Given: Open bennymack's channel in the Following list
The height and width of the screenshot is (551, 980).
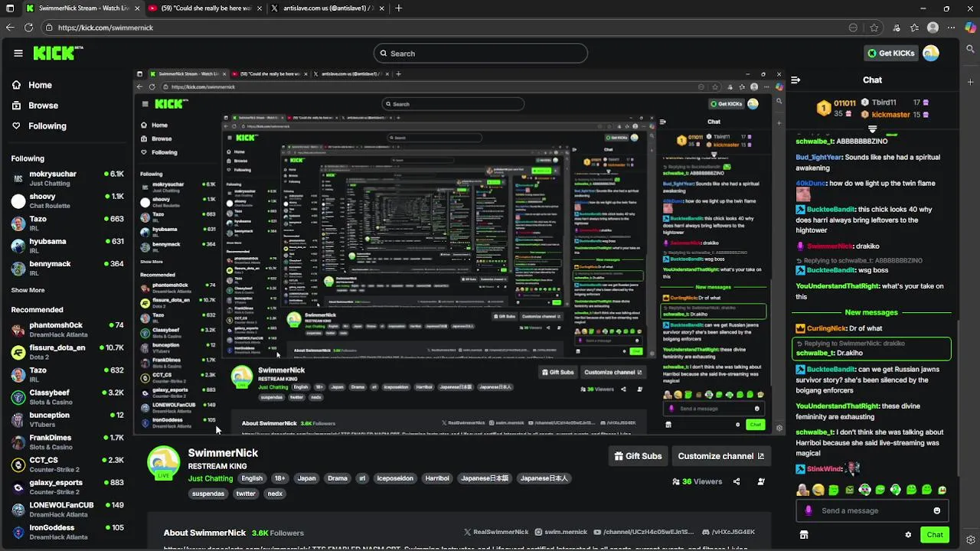Looking at the screenshot, I should click(x=67, y=268).
